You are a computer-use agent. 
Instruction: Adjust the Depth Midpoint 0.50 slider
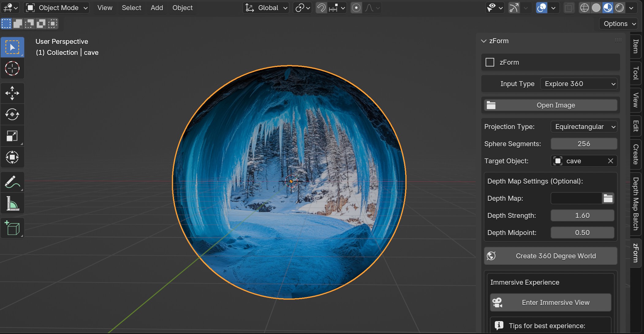click(582, 233)
